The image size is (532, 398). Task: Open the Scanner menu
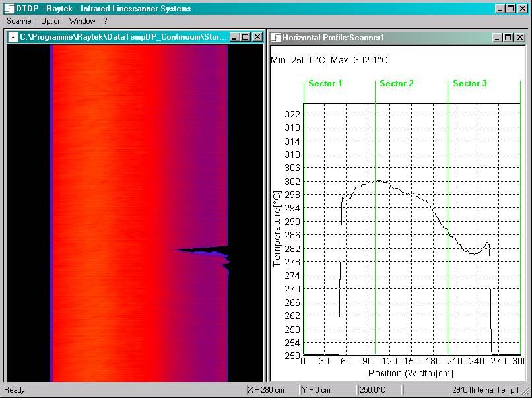tap(20, 21)
